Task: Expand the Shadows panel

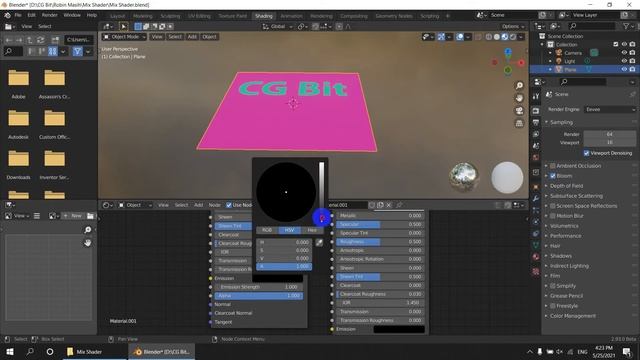Action: tap(560, 256)
